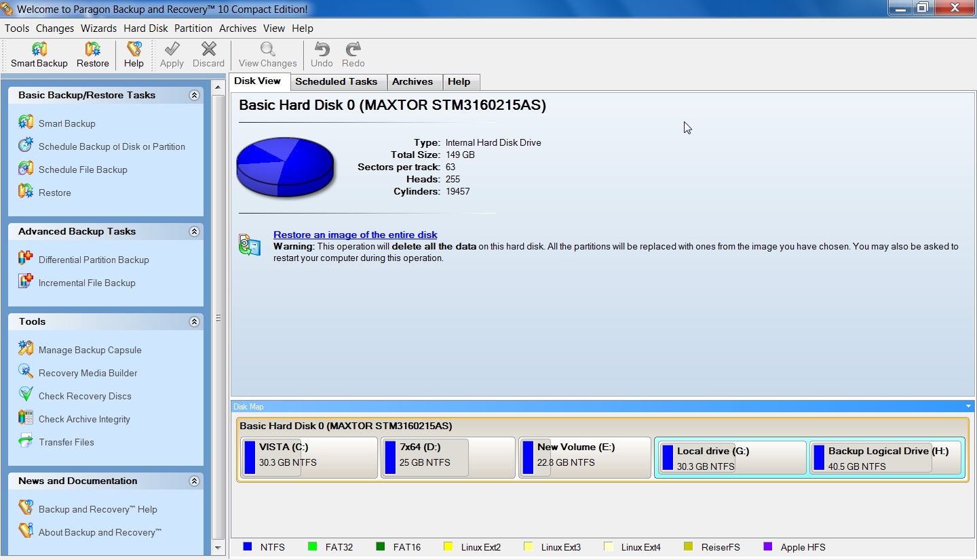The width and height of the screenshot is (977, 560).
Task: Click the NTFS blue legend swatch
Action: pos(248,547)
